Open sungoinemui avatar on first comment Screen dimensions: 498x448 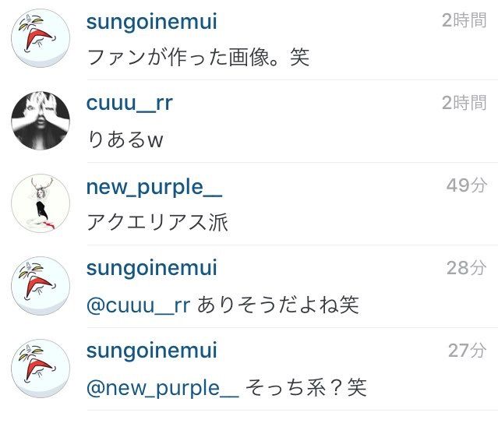(41, 38)
